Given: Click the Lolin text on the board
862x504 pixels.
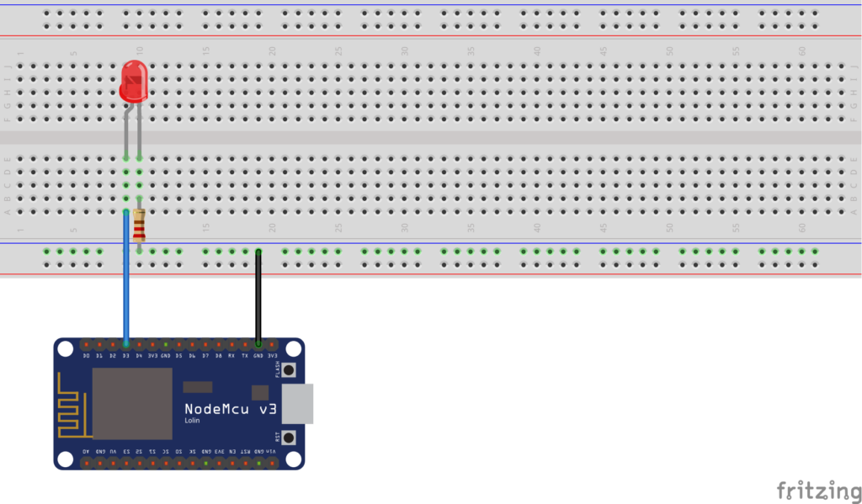Looking at the screenshot, I should [x=193, y=421].
